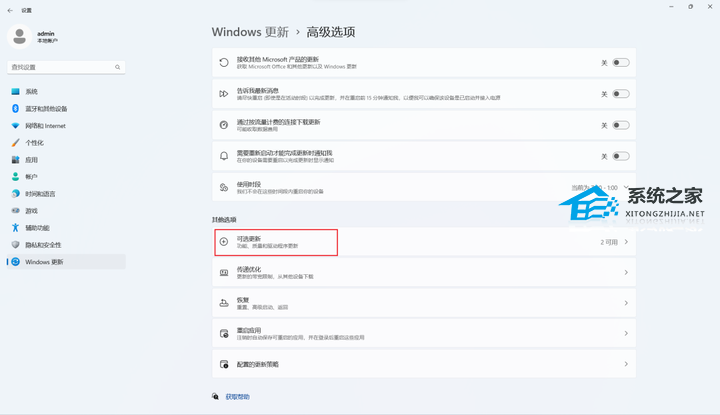Click the 辅助功能 accessibility icon
The image size is (720, 415).
point(16,228)
